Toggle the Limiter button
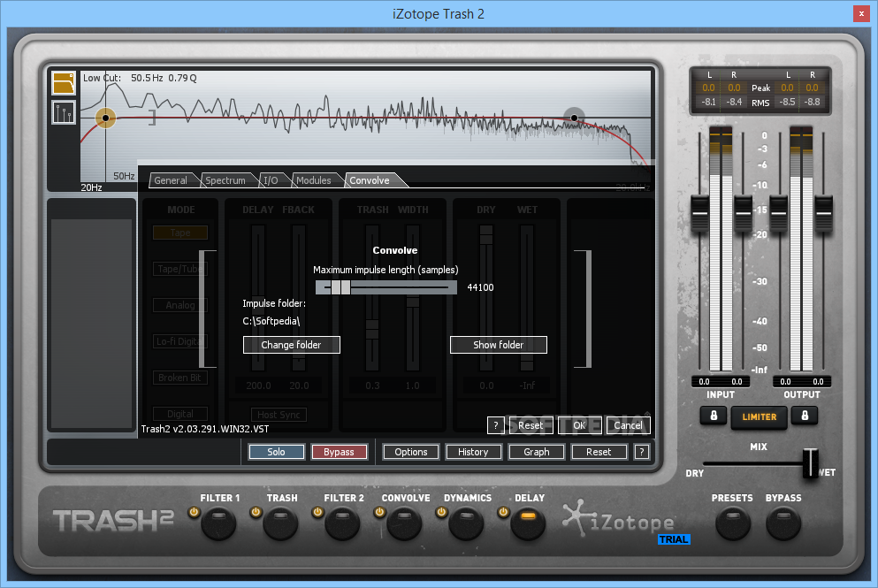The height and width of the screenshot is (588, 878). [x=760, y=417]
